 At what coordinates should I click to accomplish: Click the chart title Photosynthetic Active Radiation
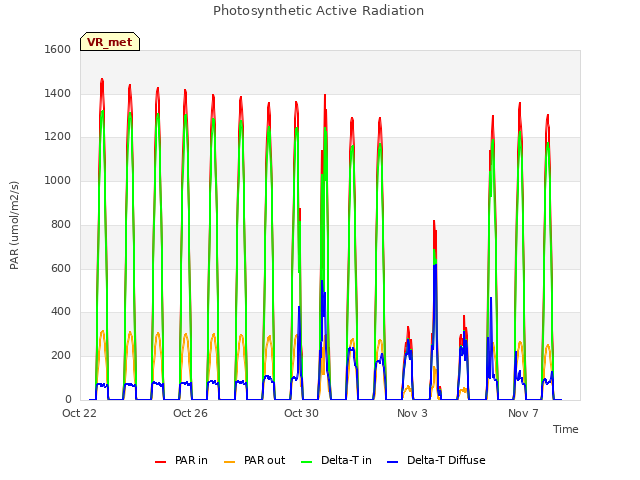point(318,11)
